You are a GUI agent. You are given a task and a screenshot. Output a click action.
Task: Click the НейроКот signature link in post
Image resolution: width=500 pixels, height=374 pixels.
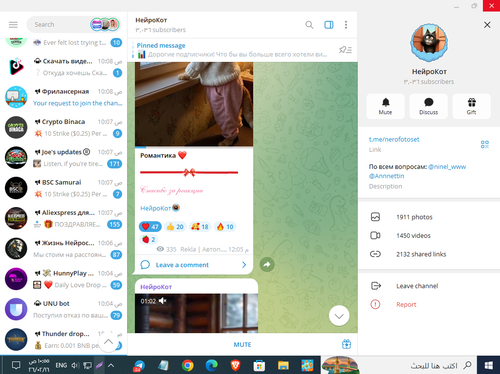coord(155,208)
